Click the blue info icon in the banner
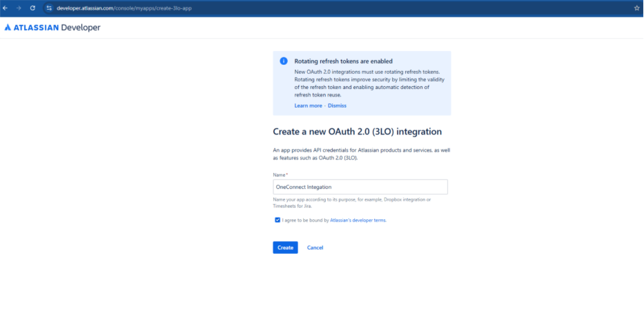Image resolution: width=644 pixels, height=309 pixels. tap(284, 61)
